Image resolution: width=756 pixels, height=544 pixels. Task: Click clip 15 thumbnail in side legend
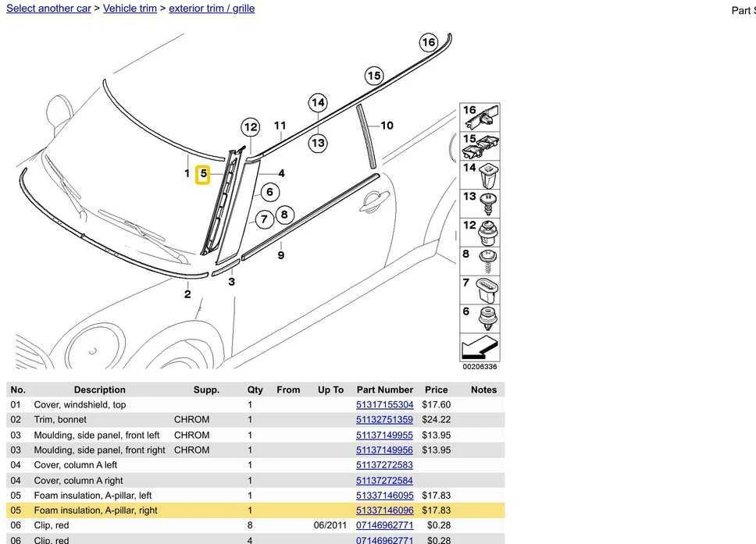point(480,146)
